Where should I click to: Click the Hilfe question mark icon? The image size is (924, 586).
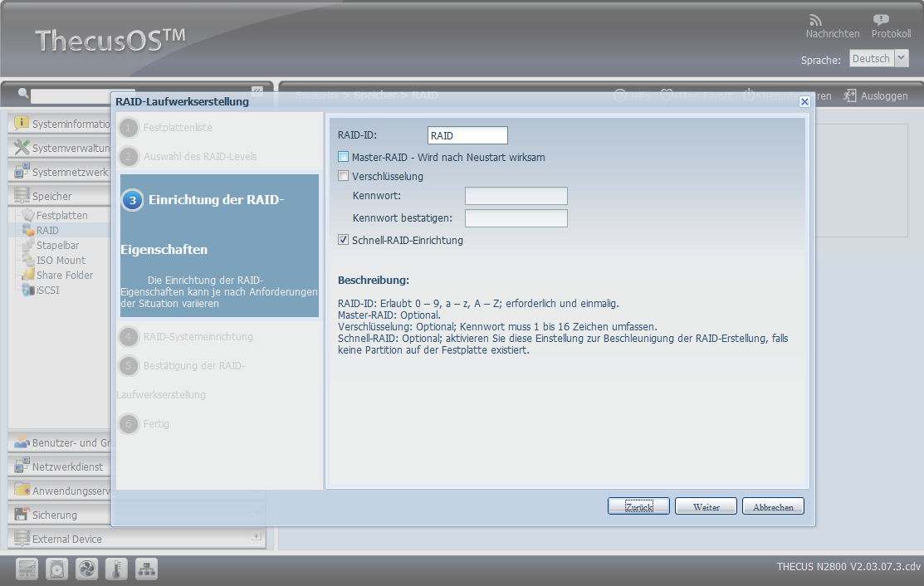pos(620,95)
